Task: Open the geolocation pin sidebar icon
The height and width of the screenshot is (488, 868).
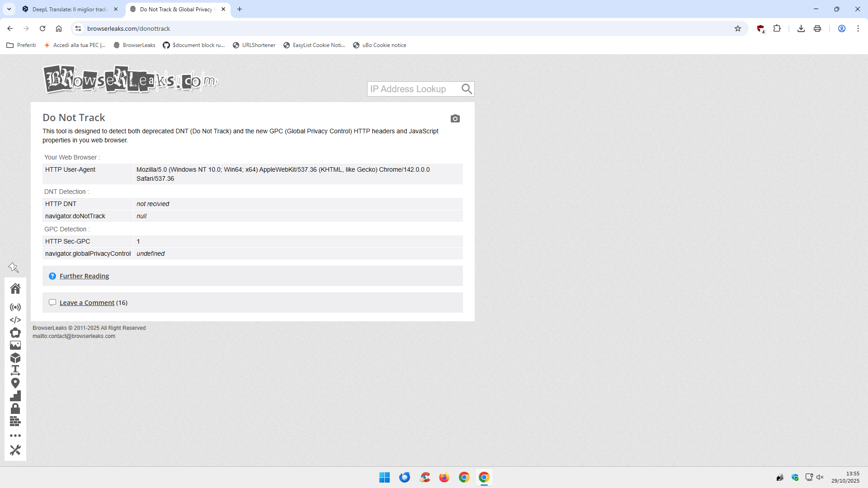Action: point(15,383)
